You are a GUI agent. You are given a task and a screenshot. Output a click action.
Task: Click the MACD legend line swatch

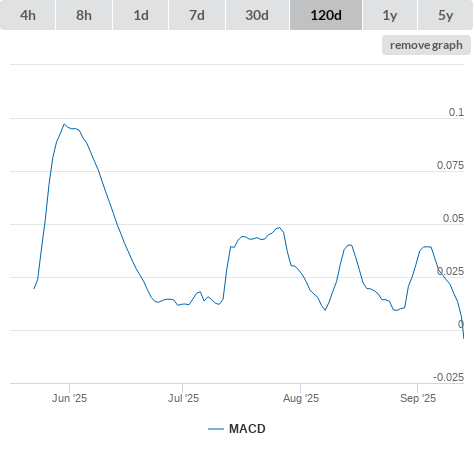[x=216, y=429]
